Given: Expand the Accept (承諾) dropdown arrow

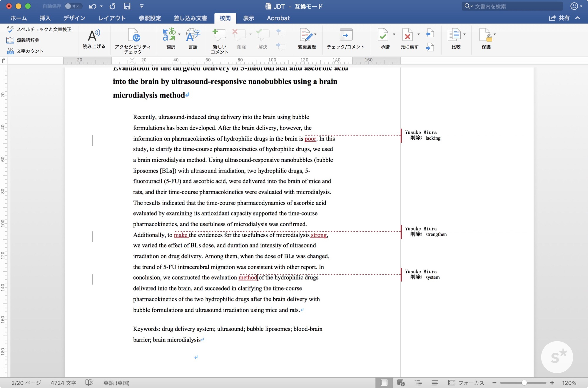Looking at the screenshot, I should pos(394,34).
